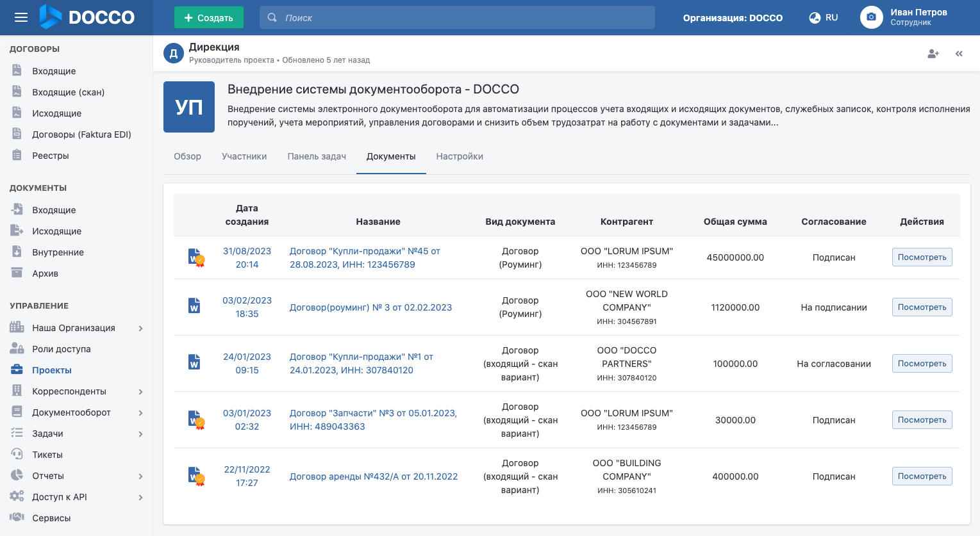Switch to Участники tab
Image resolution: width=980 pixels, height=536 pixels.
click(244, 156)
